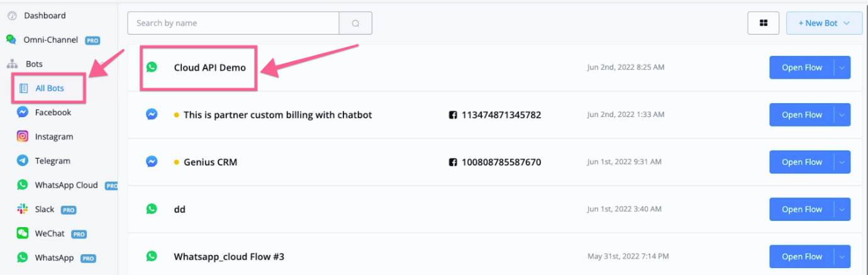Focus the Search by name field
This screenshot has height=275, width=868.
tap(233, 23)
